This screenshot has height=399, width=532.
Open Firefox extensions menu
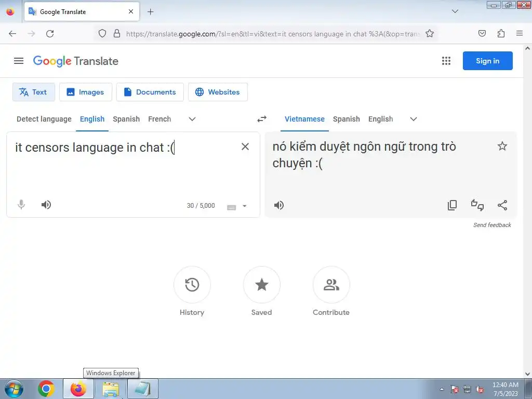501,33
